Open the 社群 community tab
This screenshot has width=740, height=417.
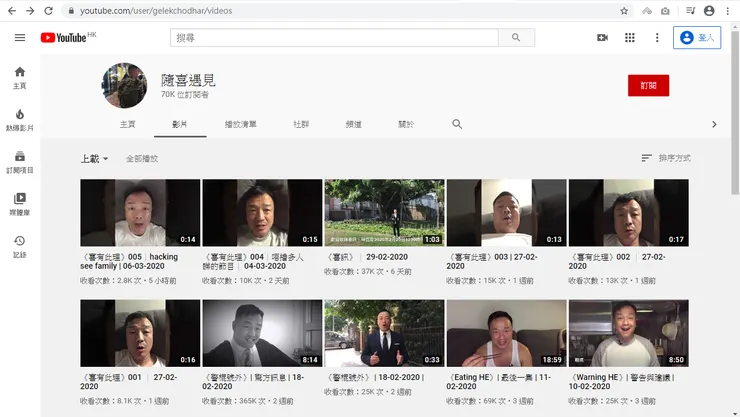click(x=301, y=124)
